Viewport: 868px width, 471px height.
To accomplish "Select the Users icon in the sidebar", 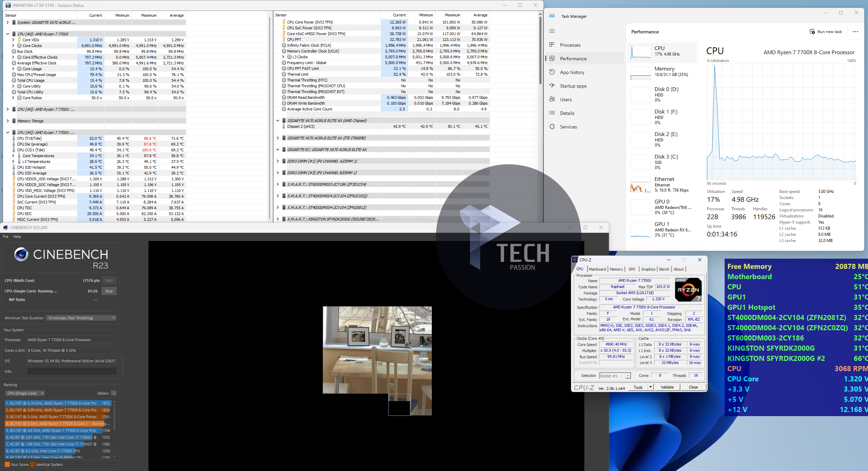I will click(x=552, y=99).
